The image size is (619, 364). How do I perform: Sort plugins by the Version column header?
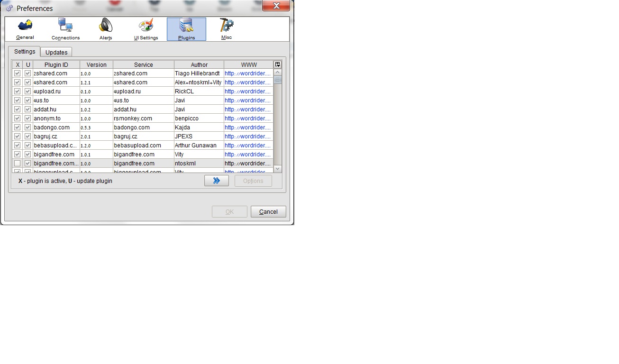click(x=96, y=65)
